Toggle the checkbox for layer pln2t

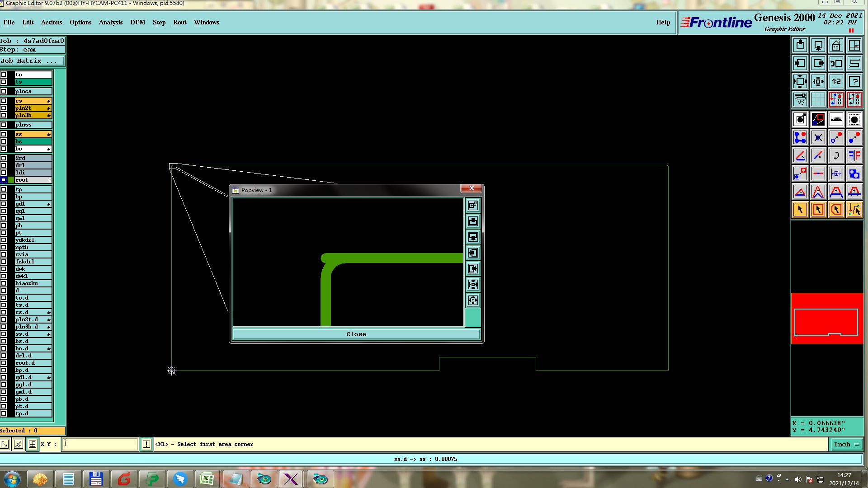4,108
